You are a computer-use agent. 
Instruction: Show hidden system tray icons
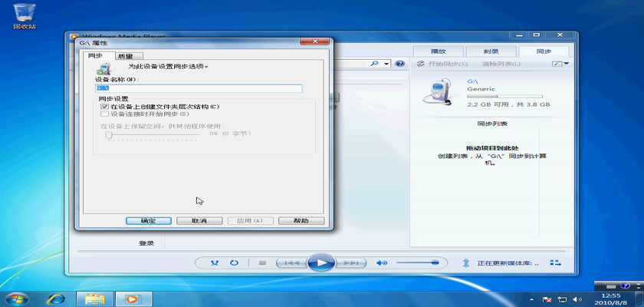point(531,298)
